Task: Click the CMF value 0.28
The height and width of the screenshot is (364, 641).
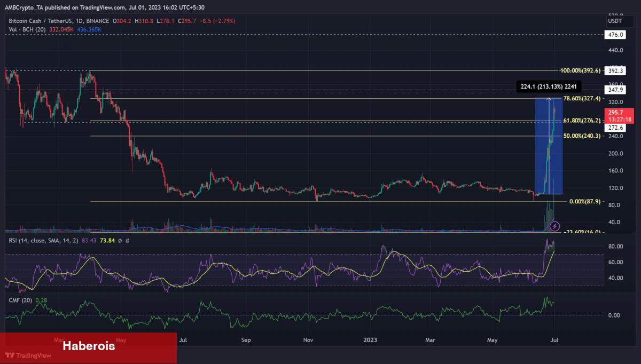Action: (41, 301)
